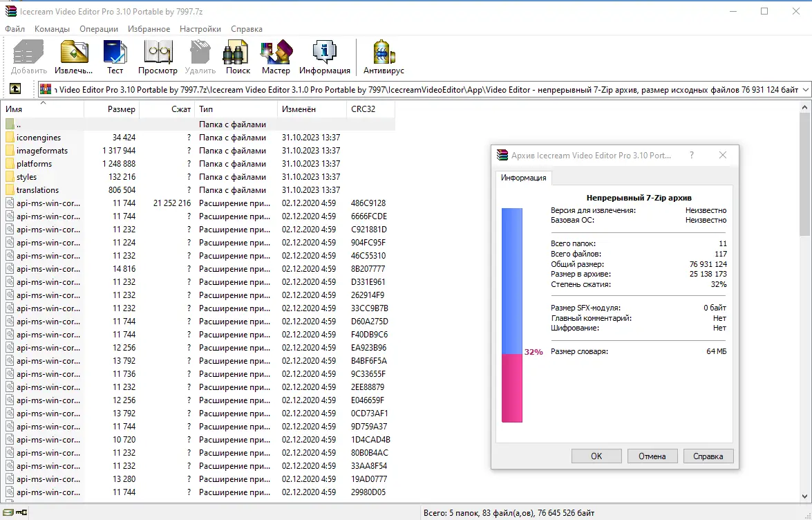Sort by the CRC32 column header
The width and height of the screenshot is (812, 520).
371,109
